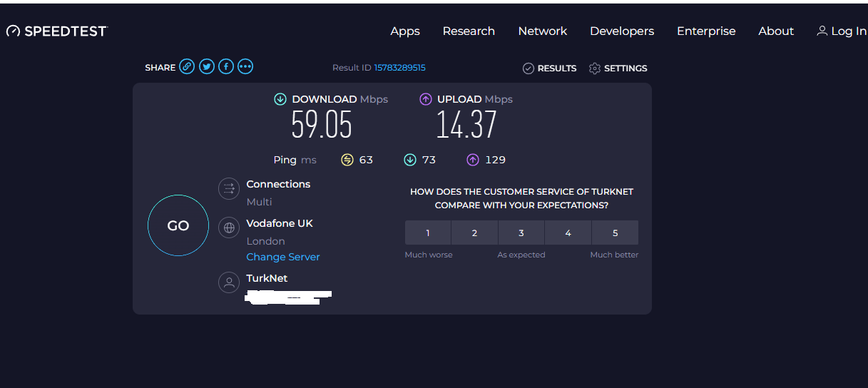Copy the result link via share link icon
The width and height of the screenshot is (868, 388).
(x=187, y=67)
